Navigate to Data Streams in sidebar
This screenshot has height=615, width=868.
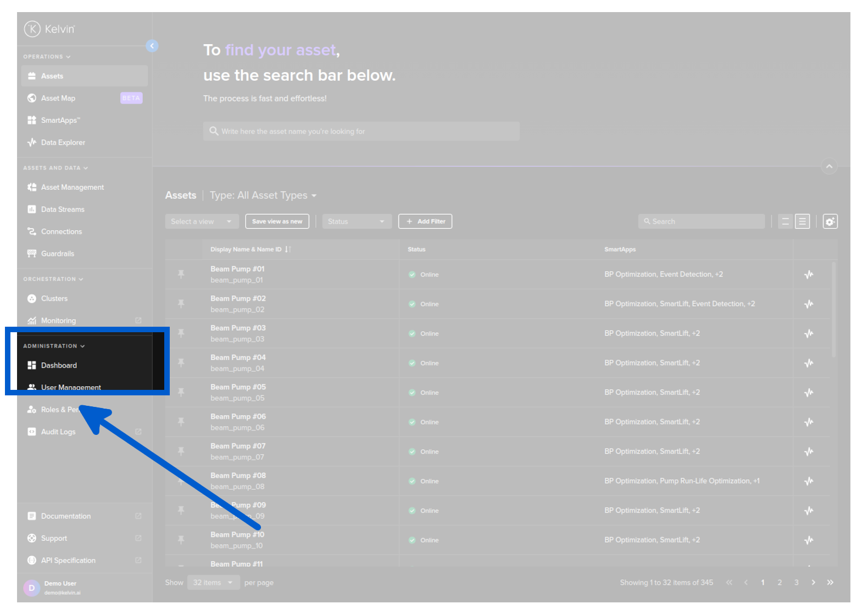63,210
